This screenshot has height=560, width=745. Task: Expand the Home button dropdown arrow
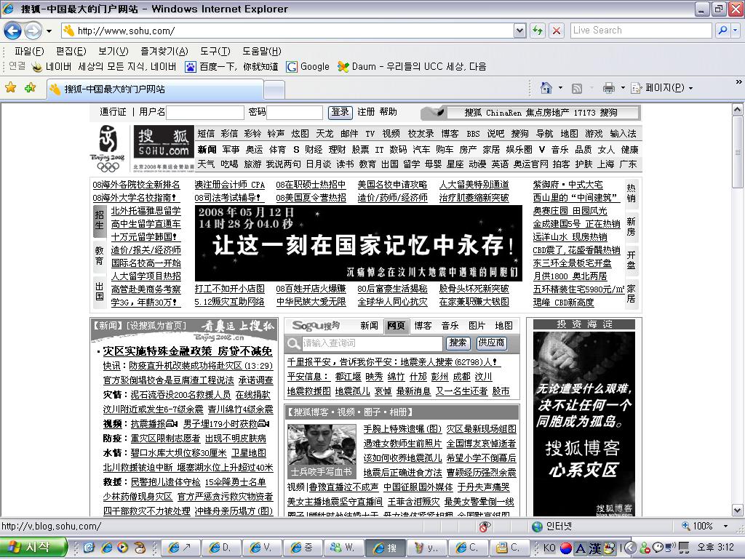(560, 88)
